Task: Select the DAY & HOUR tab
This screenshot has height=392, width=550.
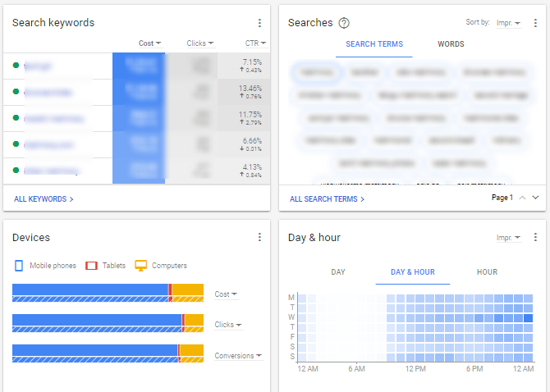Action: click(x=413, y=272)
